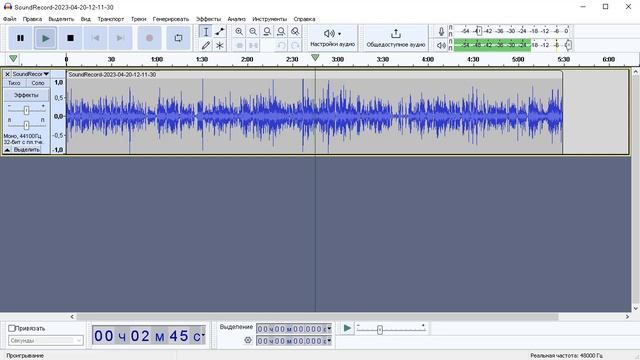Click the 4:00 mark on the timeline ruler
Screen dimensions: 640x360
pos(428,59)
